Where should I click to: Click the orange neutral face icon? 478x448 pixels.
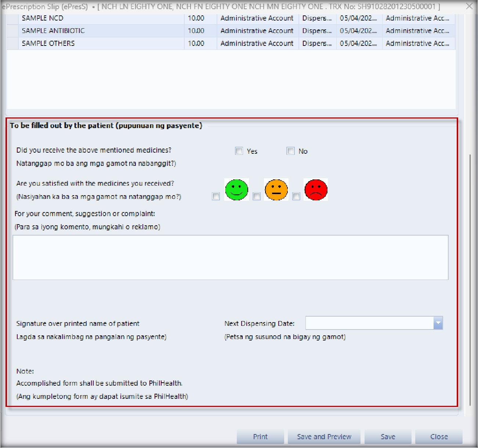[276, 190]
